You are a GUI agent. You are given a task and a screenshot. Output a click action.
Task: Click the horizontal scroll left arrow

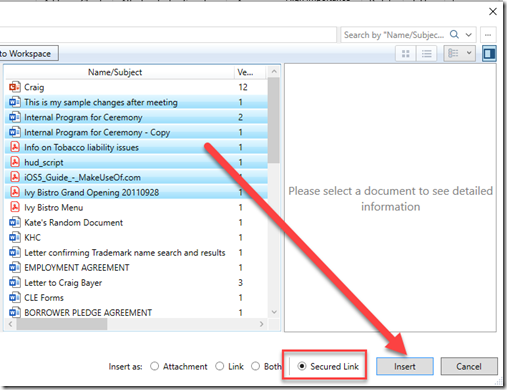tap(11, 324)
